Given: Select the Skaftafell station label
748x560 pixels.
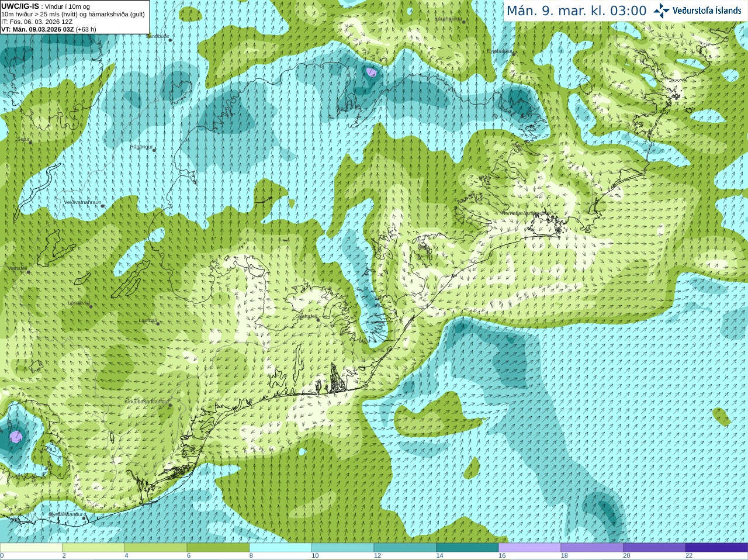Looking at the screenshot, I should click(x=306, y=316).
